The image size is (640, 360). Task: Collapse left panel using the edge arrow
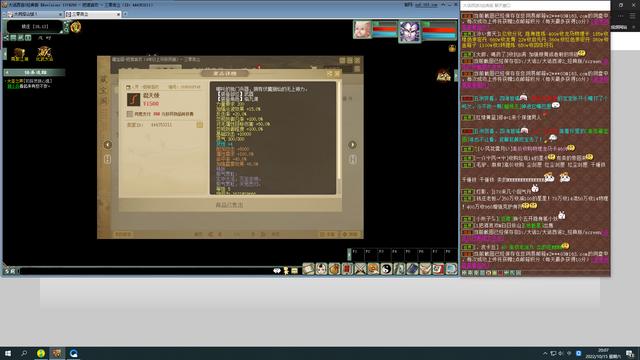pos(4,54)
